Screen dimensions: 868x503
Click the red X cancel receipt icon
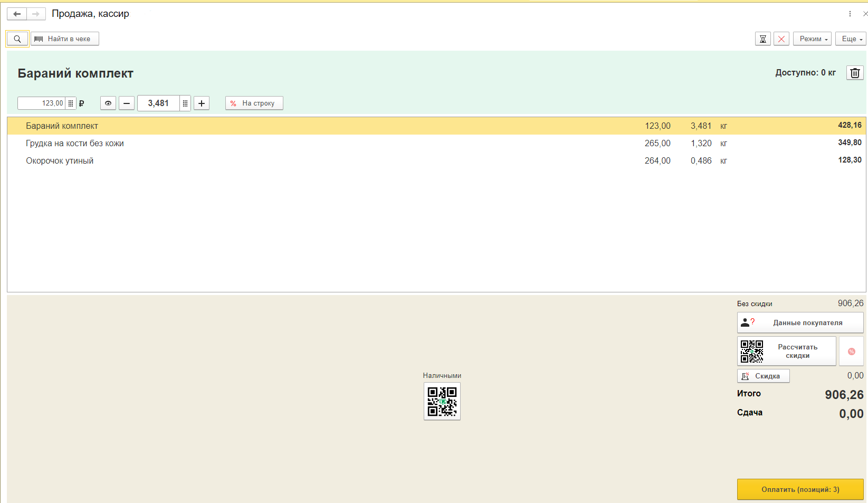click(x=781, y=39)
